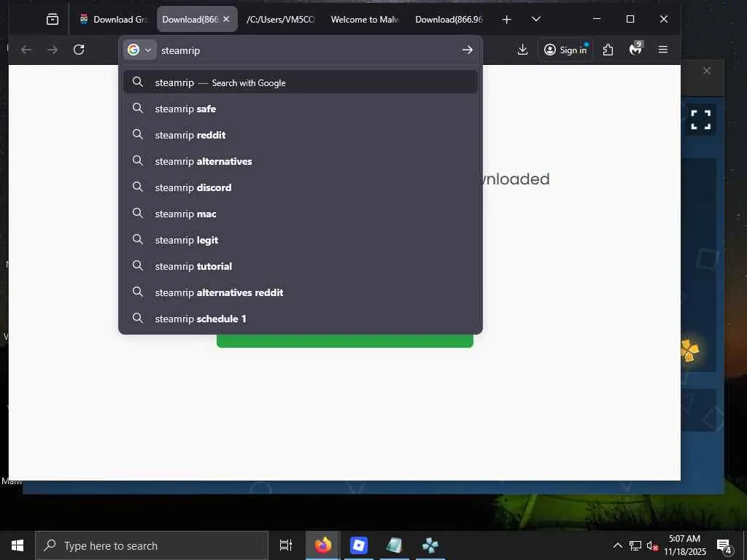This screenshot has width=747, height=560.
Task: Expand the list all tabs chevron
Action: [536, 19]
